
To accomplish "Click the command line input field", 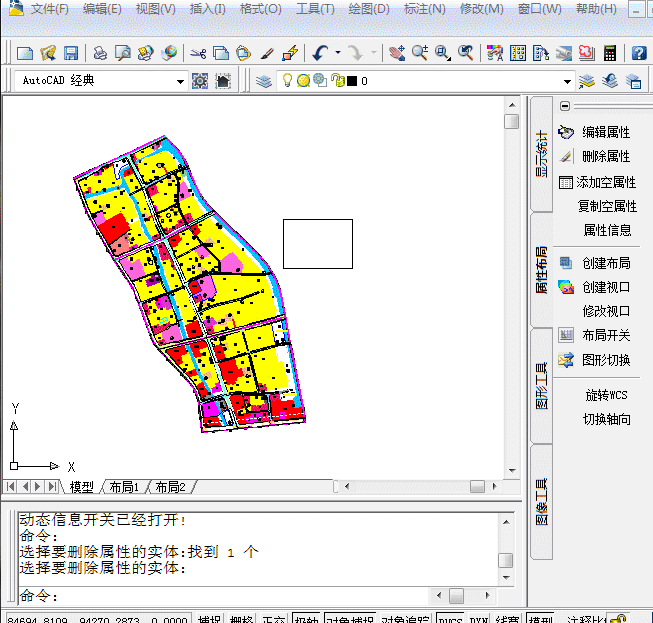I will [x=223, y=596].
